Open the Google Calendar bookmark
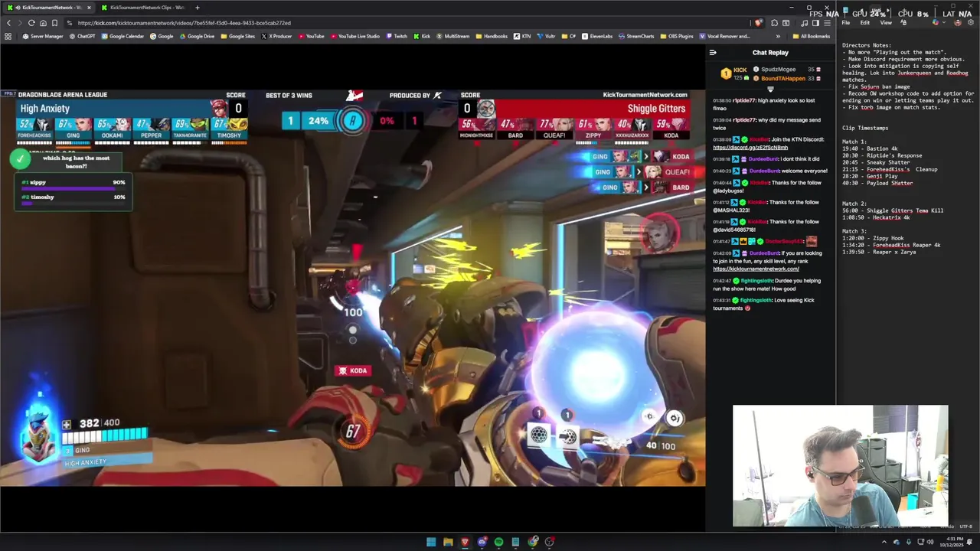 pos(122,36)
